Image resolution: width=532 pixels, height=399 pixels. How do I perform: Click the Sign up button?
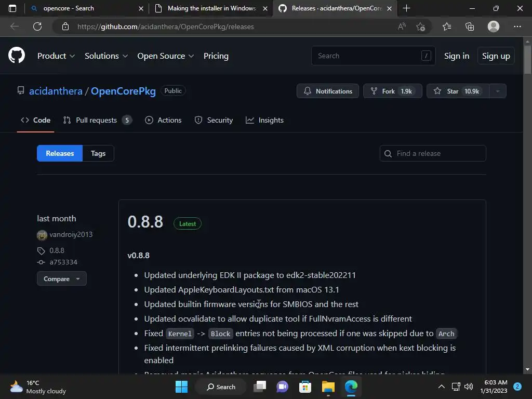click(x=496, y=56)
